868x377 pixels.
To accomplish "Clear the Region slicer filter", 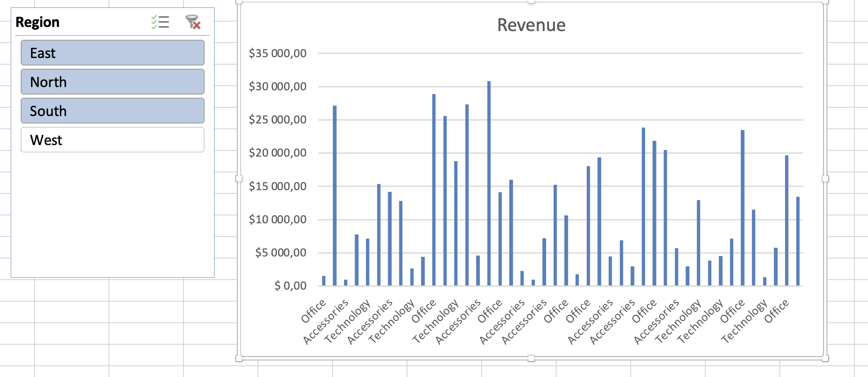I will click(x=193, y=22).
